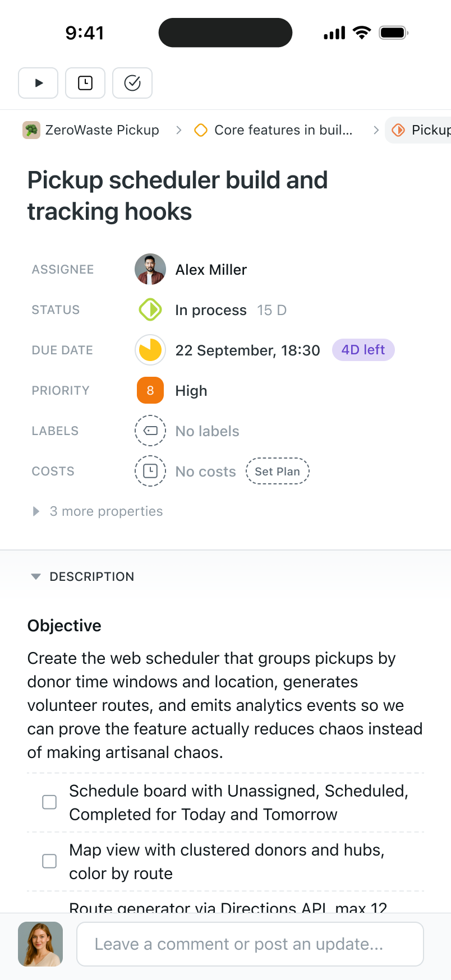The image size is (451, 980).
Task: Click the costs clock icon
Action: [x=150, y=471]
